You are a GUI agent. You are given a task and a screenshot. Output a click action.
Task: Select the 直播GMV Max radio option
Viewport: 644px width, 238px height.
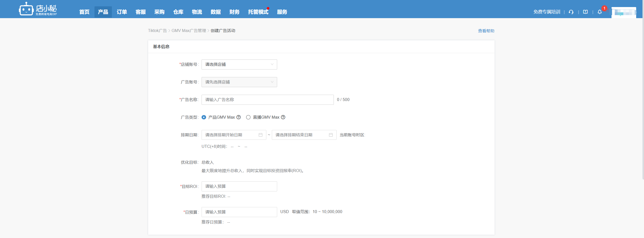click(248, 117)
